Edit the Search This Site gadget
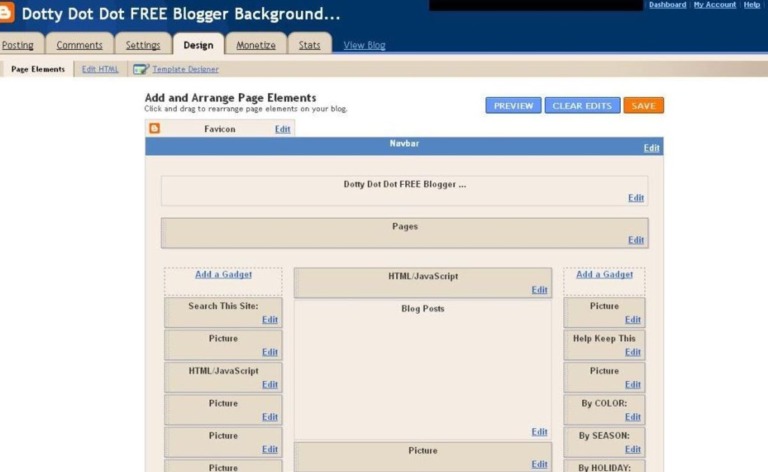 [270, 320]
